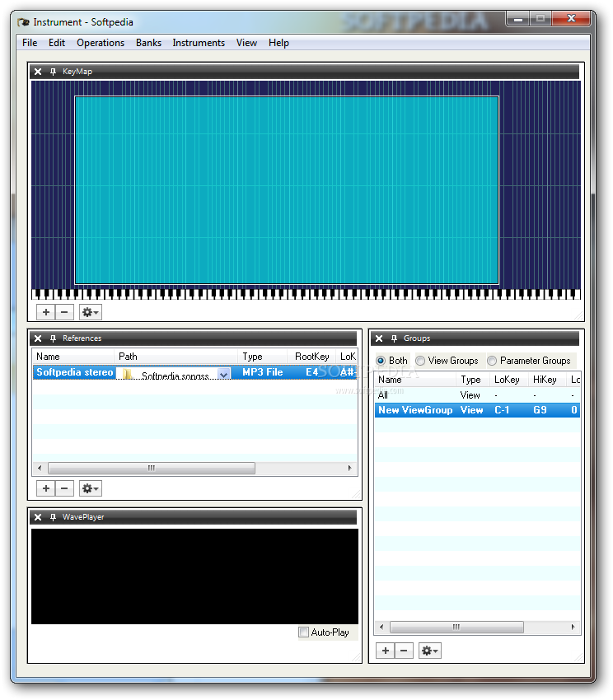The width and height of the screenshot is (613, 700).
Task: Add a zone with KeyMap plus button
Action: point(46,312)
